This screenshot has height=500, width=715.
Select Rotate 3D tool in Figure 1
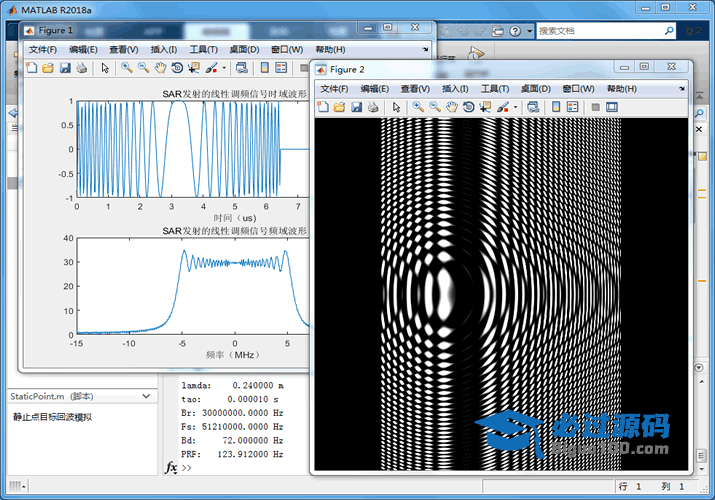point(177,68)
